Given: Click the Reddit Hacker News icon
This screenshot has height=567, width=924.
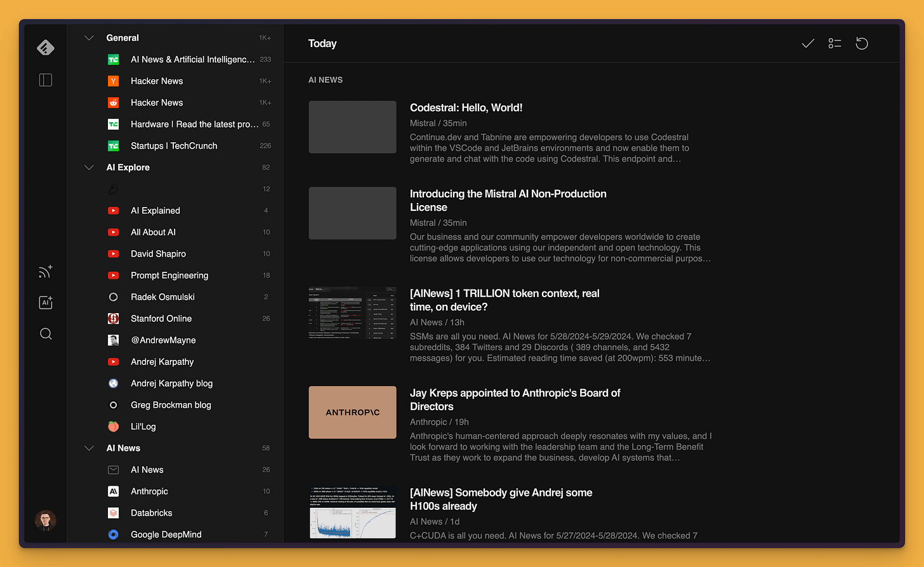Looking at the screenshot, I should pyautogui.click(x=114, y=103).
